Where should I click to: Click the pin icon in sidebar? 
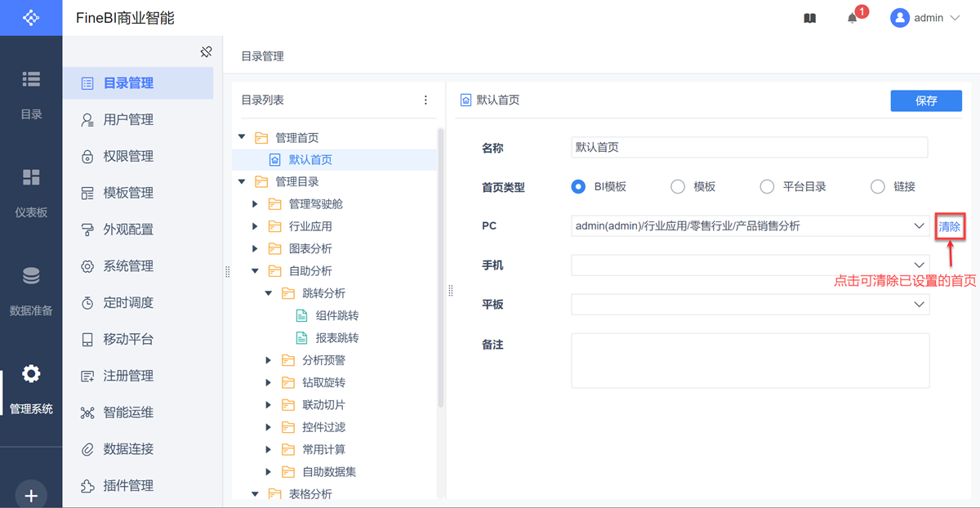[206, 52]
